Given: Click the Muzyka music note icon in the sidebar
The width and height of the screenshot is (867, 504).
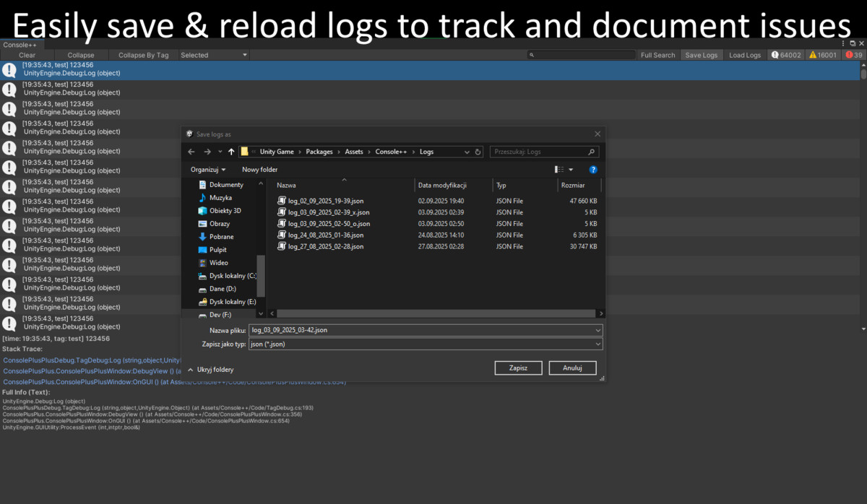Looking at the screenshot, I should coord(203,198).
